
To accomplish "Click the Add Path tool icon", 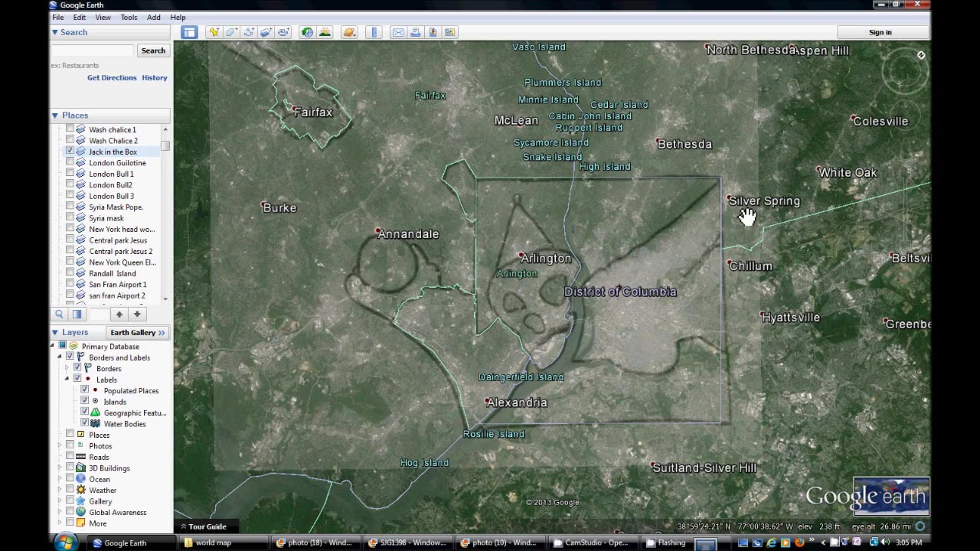I will [248, 32].
